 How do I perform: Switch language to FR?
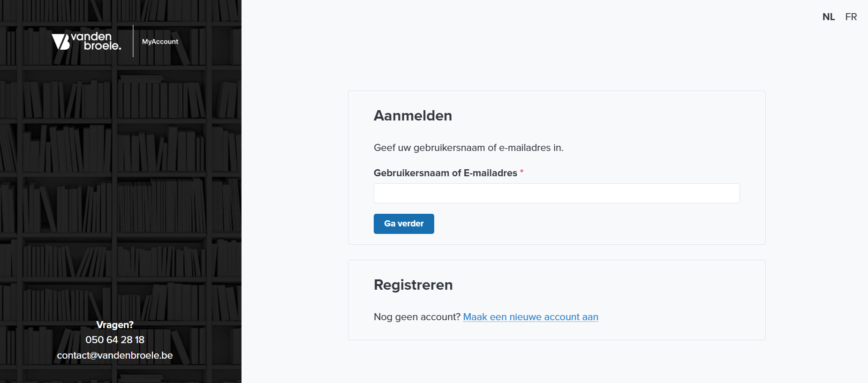click(851, 17)
